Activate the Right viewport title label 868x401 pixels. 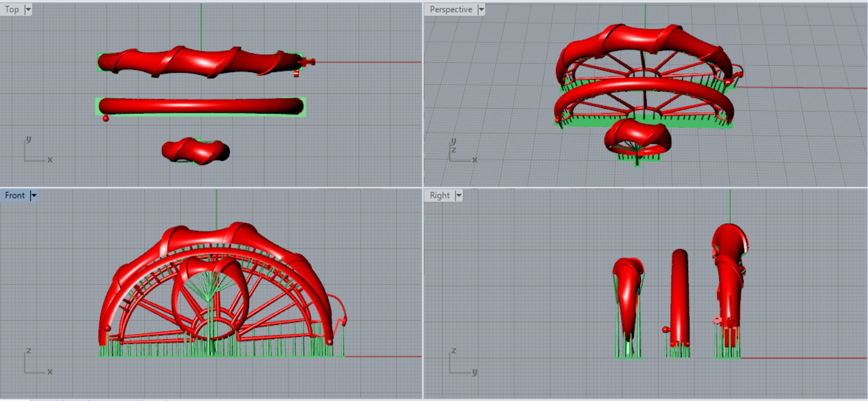point(440,195)
